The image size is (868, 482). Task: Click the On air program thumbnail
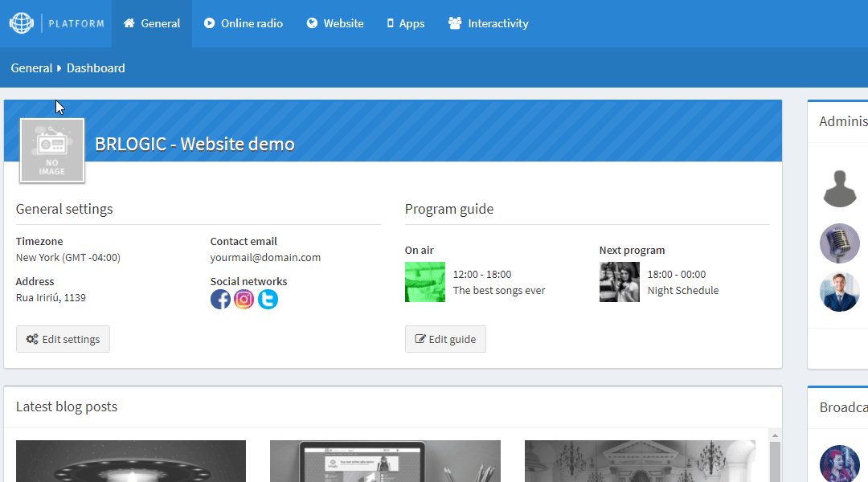[425, 282]
